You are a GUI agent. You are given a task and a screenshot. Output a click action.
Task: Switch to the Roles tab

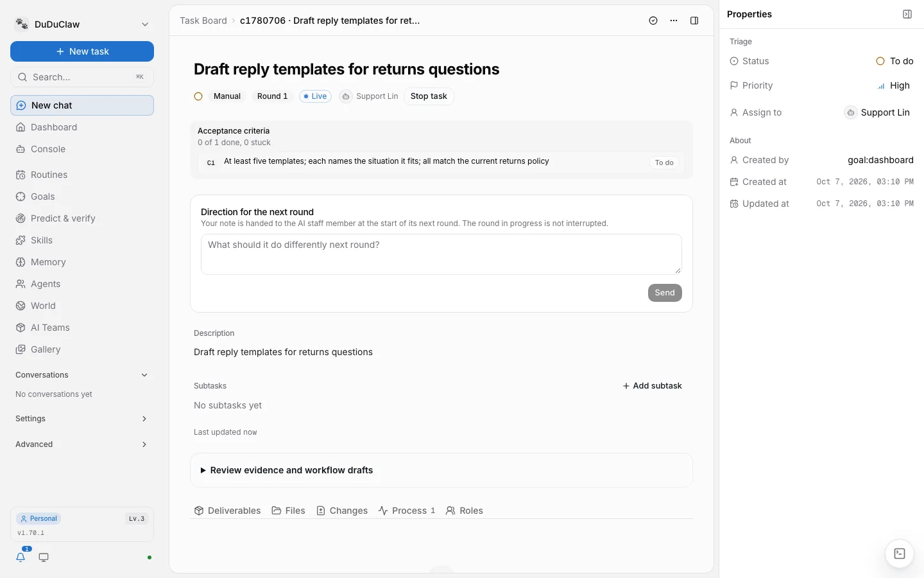click(465, 511)
